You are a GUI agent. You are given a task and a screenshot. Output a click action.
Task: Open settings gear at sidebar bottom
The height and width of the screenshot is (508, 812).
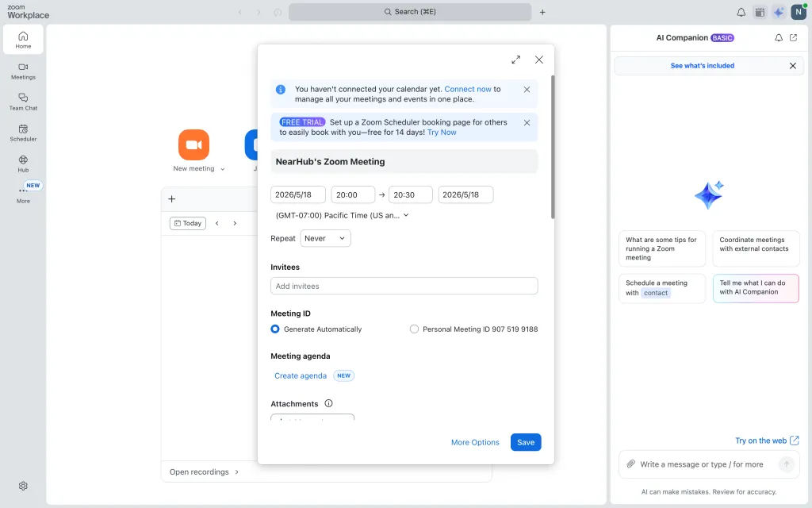click(x=23, y=486)
